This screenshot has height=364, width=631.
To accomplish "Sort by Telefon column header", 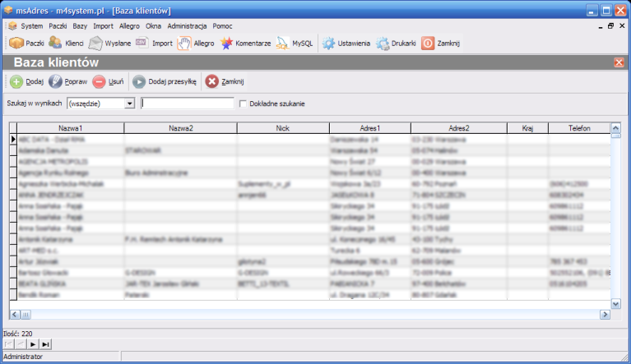I will tap(579, 128).
